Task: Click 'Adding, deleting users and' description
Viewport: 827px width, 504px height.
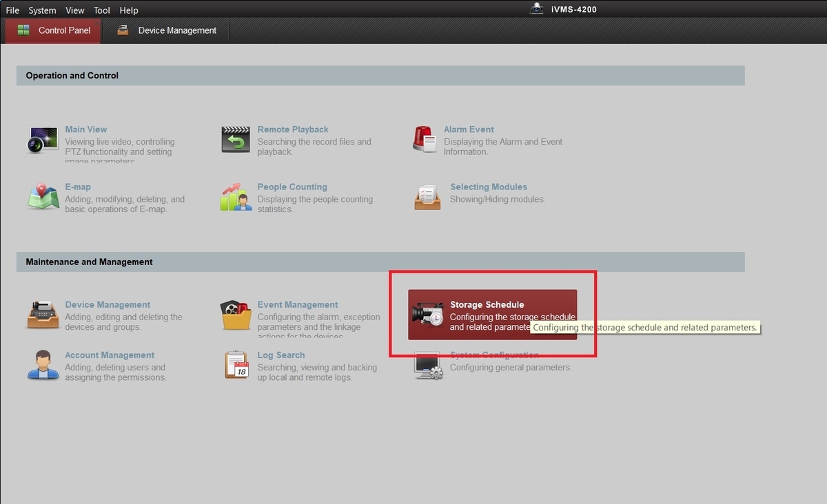Action: pyautogui.click(x=115, y=368)
